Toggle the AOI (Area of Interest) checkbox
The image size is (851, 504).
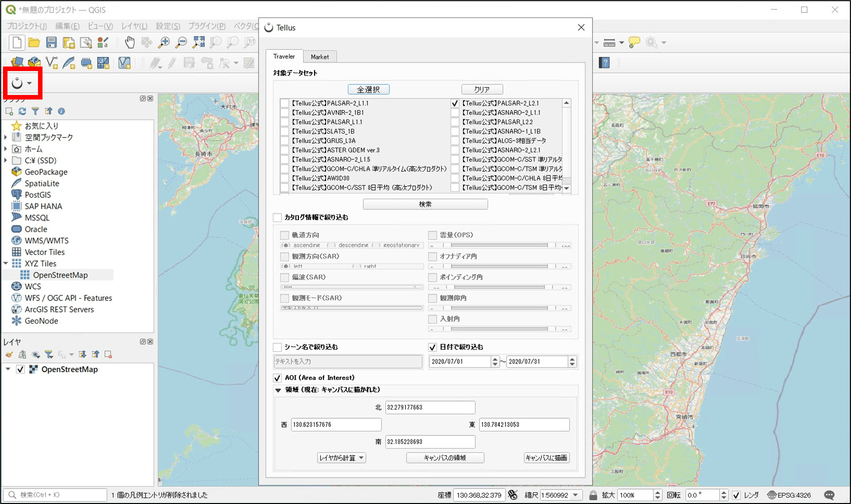point(277,378)
